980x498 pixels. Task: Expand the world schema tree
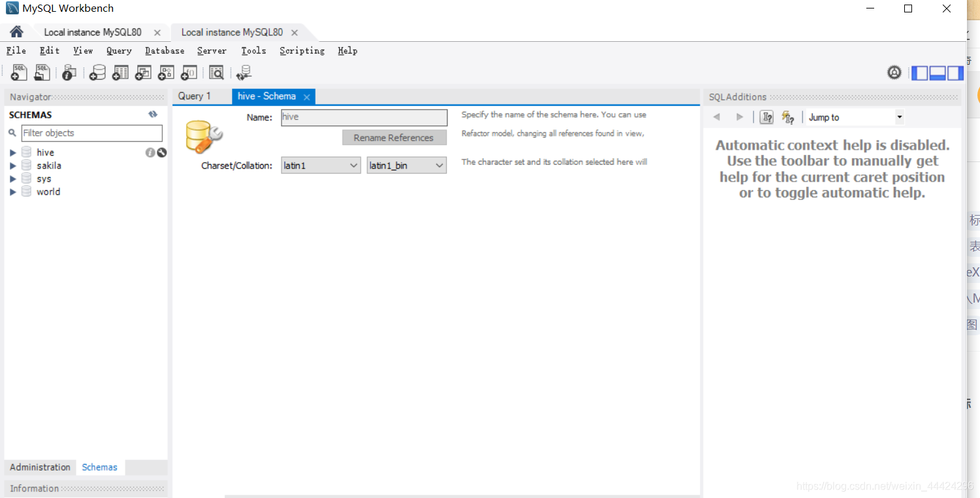12,191
